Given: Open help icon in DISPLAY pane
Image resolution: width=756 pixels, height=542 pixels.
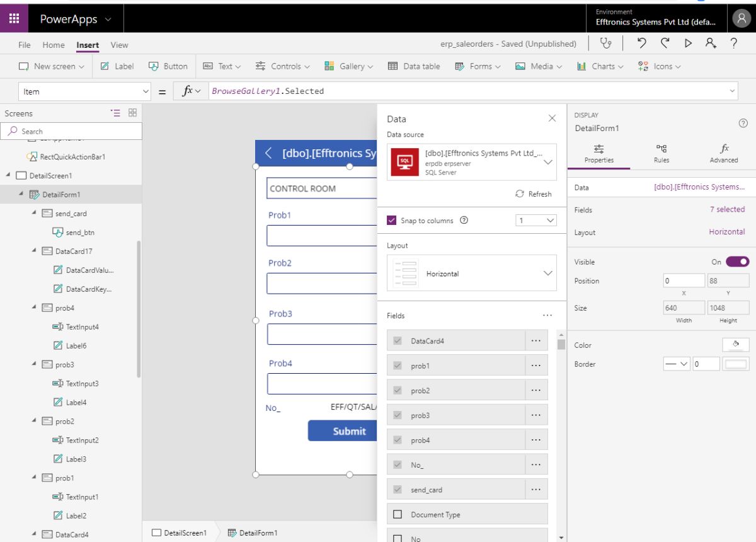Looking at the screenshot, I should coord(743,124).
